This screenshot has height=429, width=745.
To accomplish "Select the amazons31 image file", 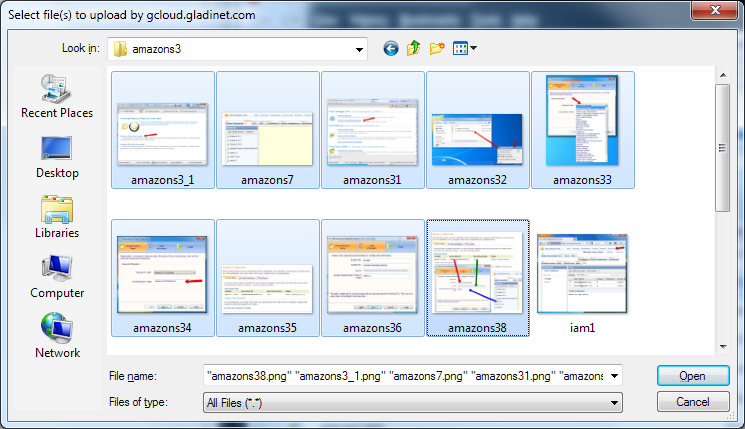I will point(372,130).
